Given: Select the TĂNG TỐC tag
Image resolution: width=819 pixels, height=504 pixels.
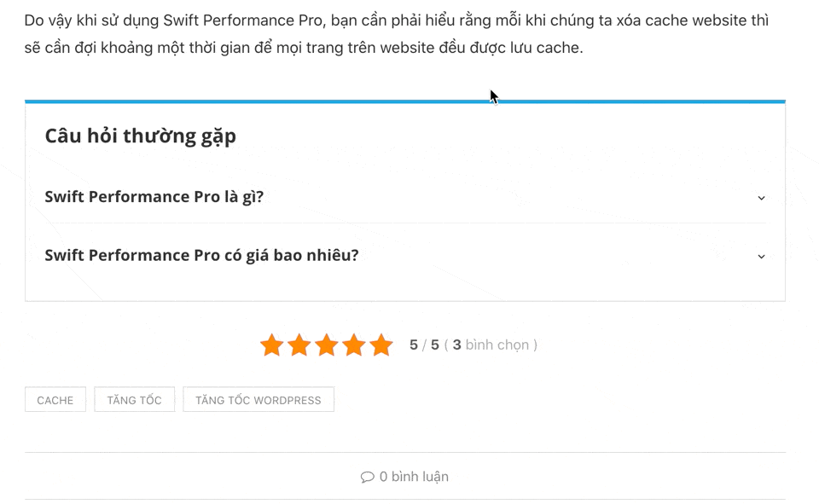Looking at the screenshot, I should [134, 400].
